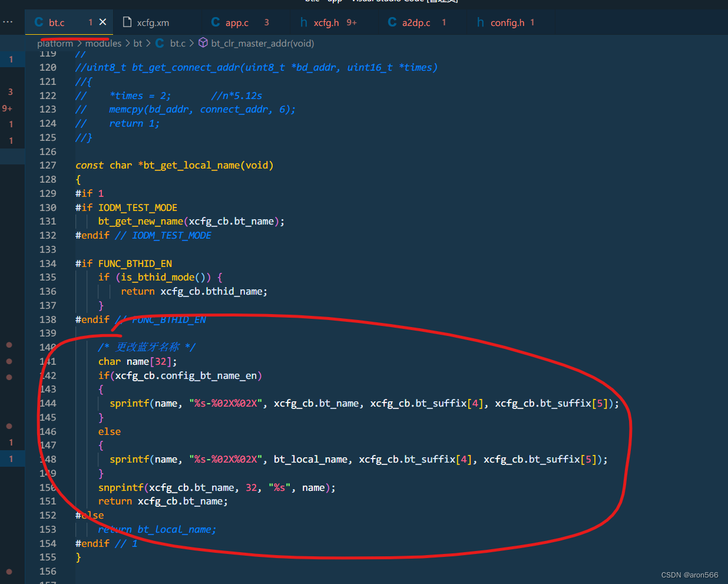Open the xcfg.xm tab
728x584 pixels.
point(153,23)
